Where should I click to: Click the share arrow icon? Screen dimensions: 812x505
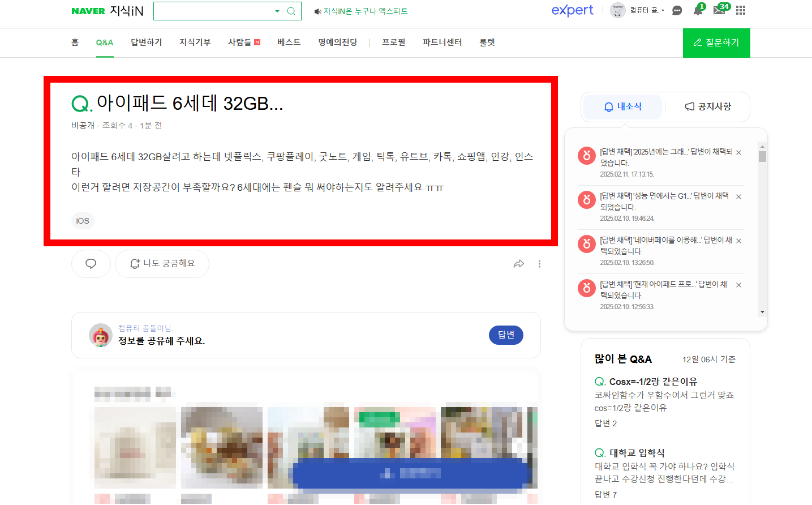tap(519, 264)
